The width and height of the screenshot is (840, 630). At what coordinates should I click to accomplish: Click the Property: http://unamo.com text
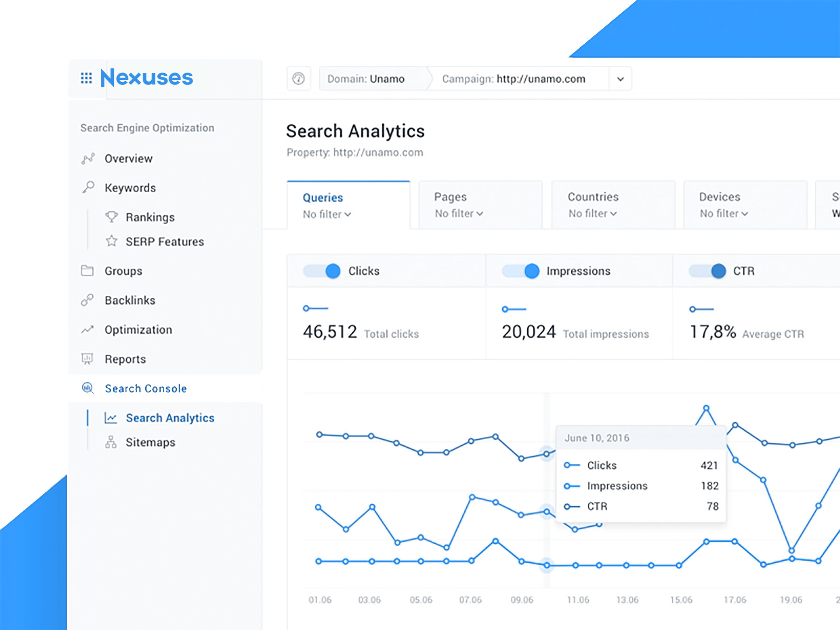click(355, 153)
